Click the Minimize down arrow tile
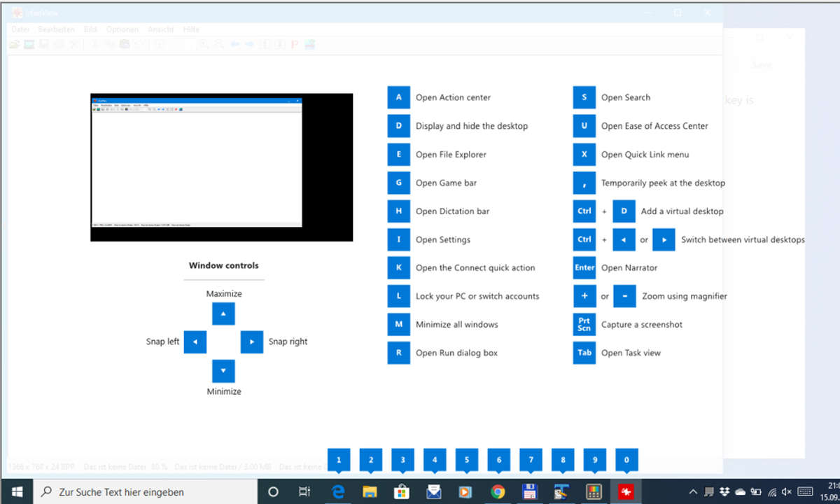 point(223,370)
